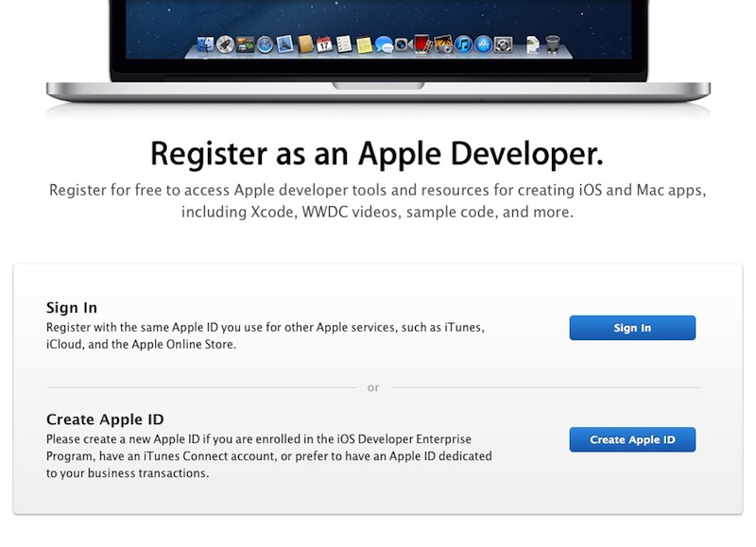This screenshot has height=547, width=756.
Task: Click the bold "Create Apple ID" section heading
Action: [105, 419]
